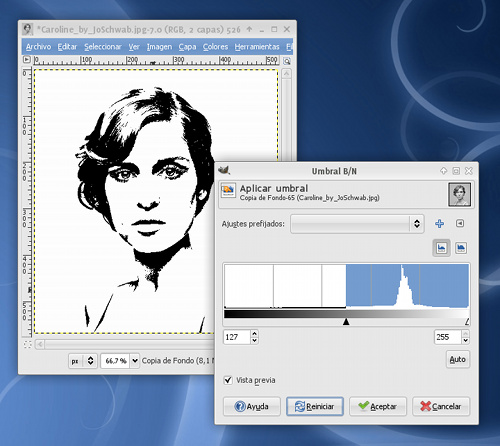
Task: Click the white threshold slider triangle
Action: [467, 322]
